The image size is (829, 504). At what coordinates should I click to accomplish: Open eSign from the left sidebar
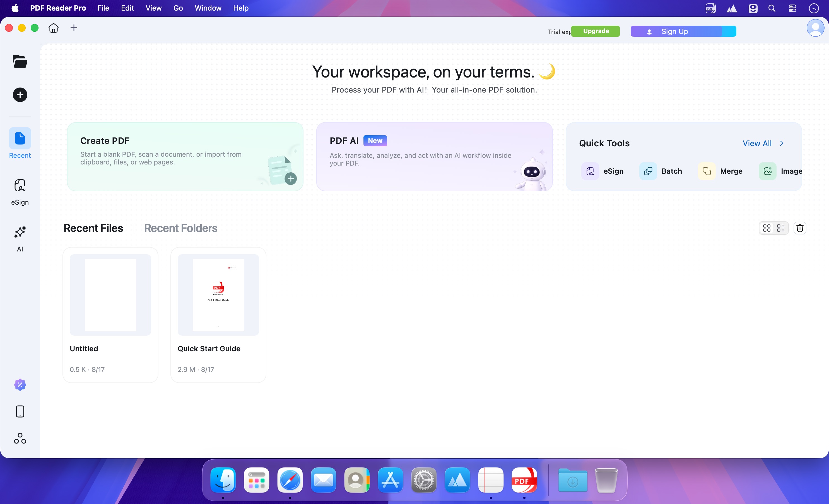pos(20,192)
